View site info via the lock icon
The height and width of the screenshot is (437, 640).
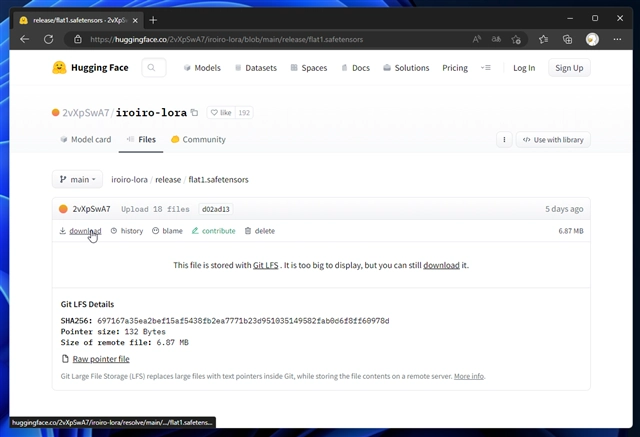click(78, 39)
